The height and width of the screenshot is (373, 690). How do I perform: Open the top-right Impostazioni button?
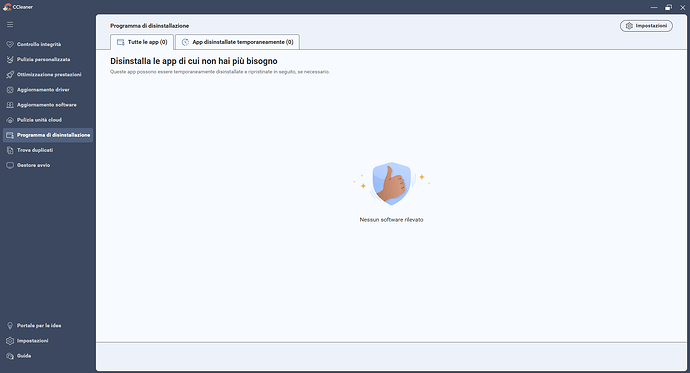tap(646, 26)
